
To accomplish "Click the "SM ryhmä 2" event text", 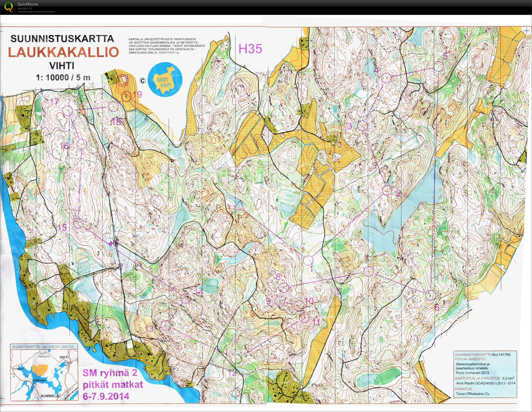I will pos(110,373).
